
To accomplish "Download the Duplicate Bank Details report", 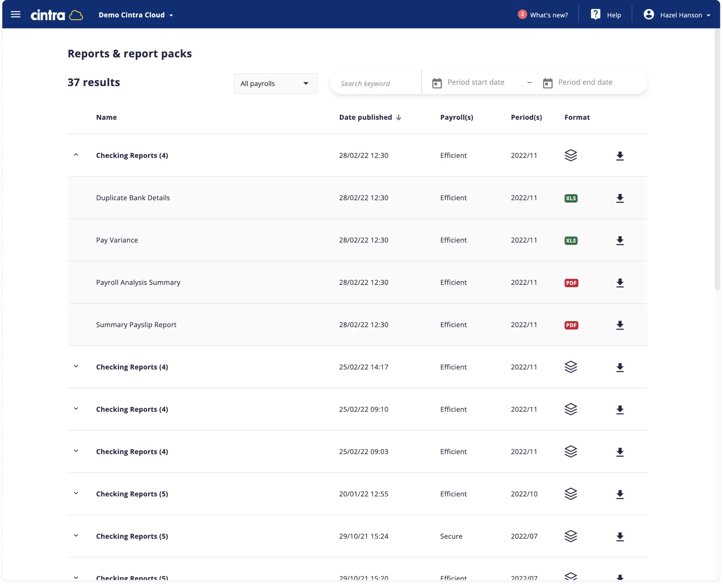I will [x=620, y=198].
